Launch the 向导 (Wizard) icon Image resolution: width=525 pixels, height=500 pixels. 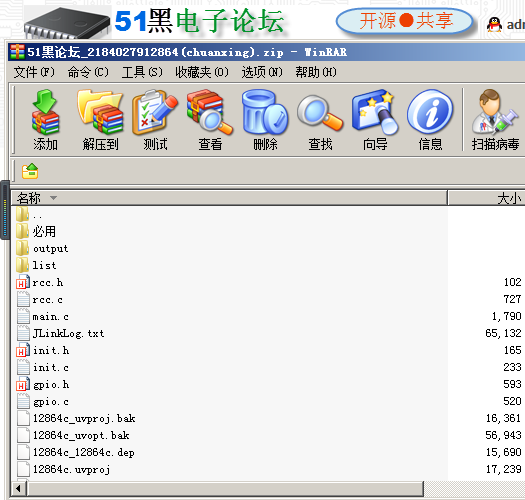[x=375, y=112]
